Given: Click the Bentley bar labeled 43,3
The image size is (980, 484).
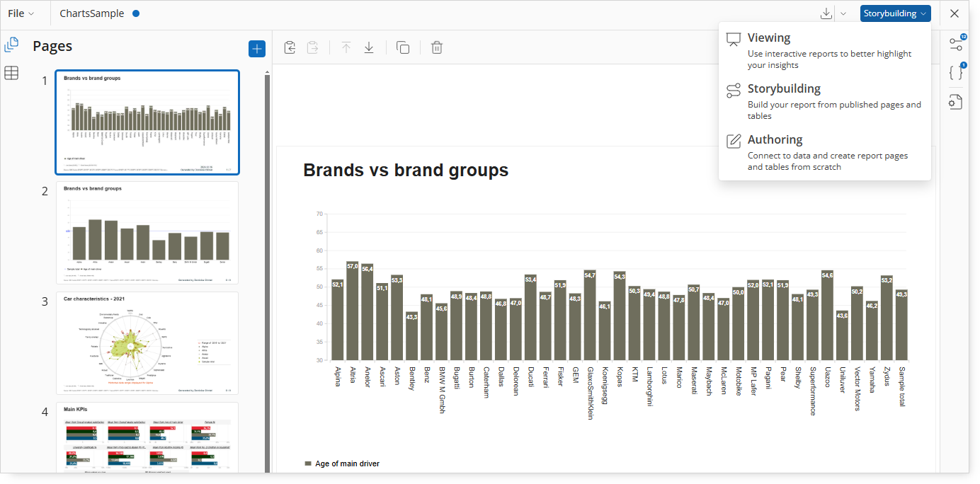Looking at the screenshot, I should click(411, 336).
